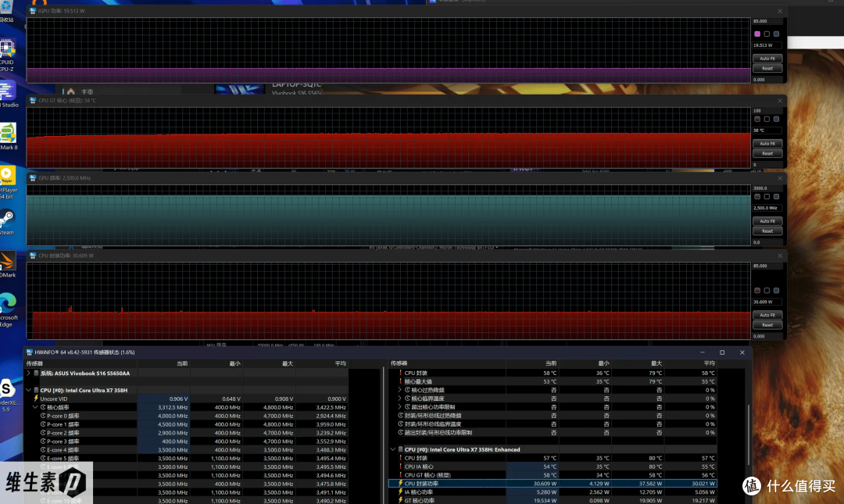Click the lightning icon of Uncore VID row
The height and width of the screenshot is (504, 844).
(x=36, y=399)
